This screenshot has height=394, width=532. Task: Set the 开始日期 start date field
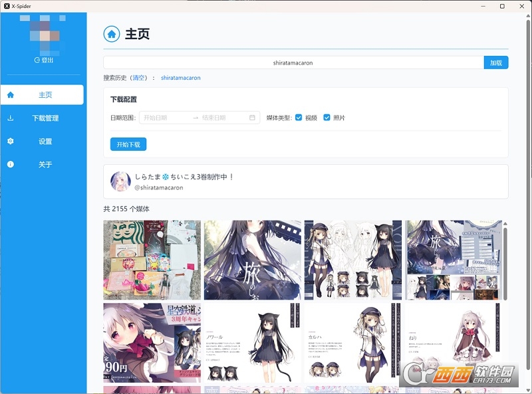click(165, 118)
